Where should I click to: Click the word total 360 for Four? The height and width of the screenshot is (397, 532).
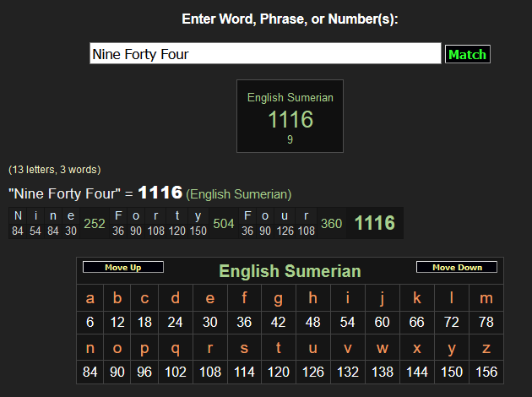pyautogui.click(x=331, y=223)
